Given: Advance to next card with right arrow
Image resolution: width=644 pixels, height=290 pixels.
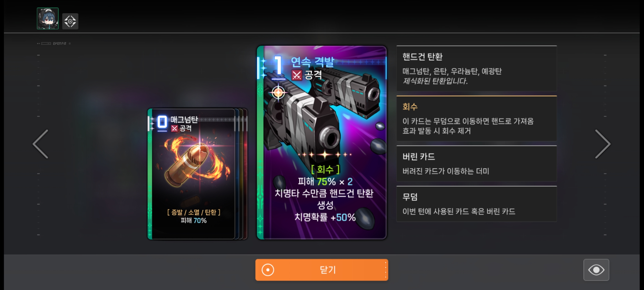Looking at the screenshot, I should coord(603,144).
